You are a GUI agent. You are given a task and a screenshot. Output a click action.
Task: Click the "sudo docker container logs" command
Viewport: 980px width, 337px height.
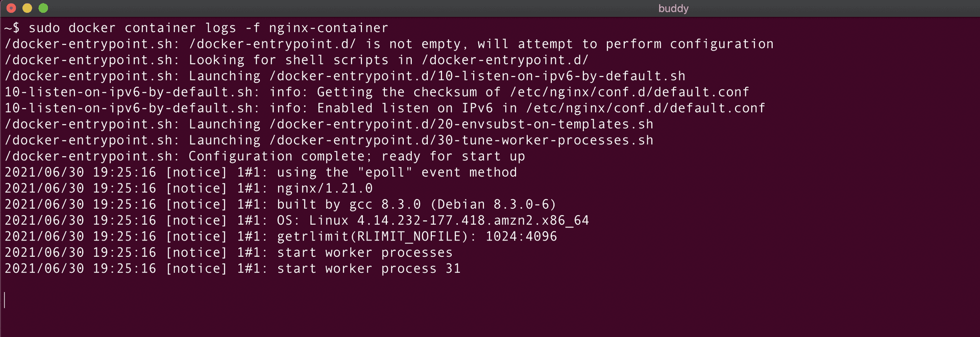[132, 28]
